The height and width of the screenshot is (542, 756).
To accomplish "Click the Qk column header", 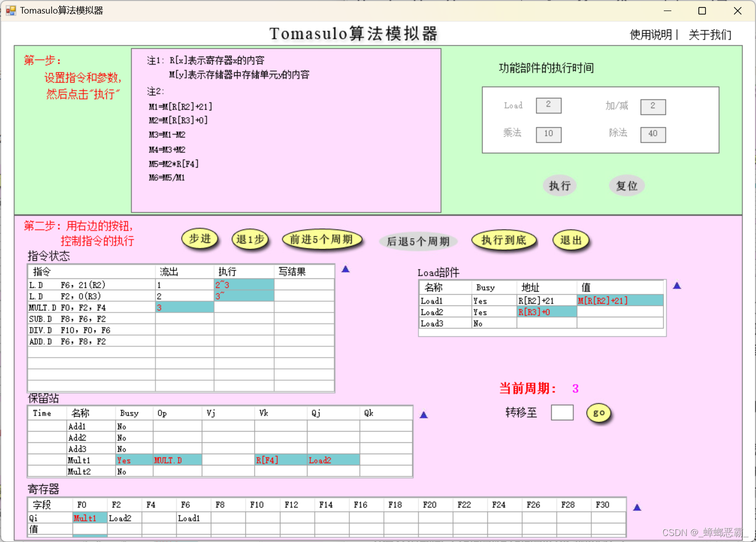I will (x=386, y=413).
